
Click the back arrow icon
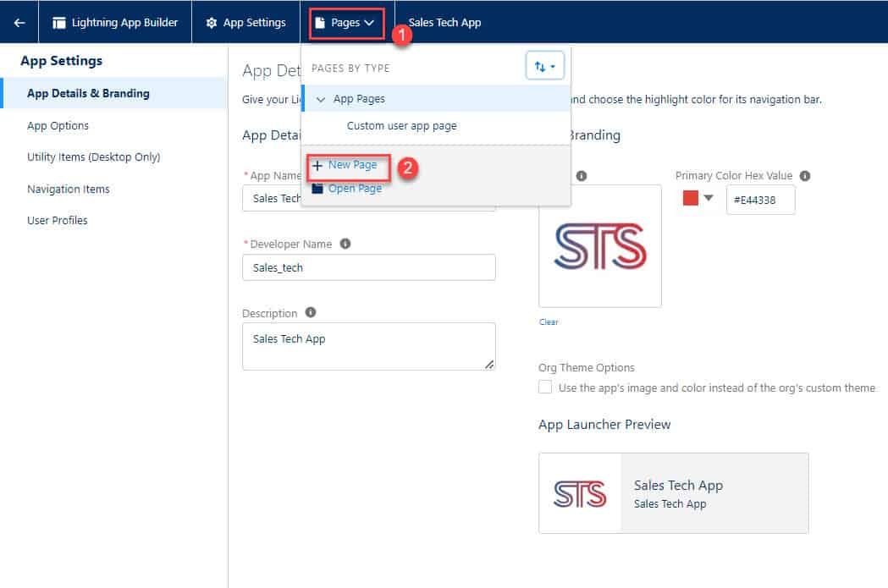pyautogui.click(x=19, y=23)
